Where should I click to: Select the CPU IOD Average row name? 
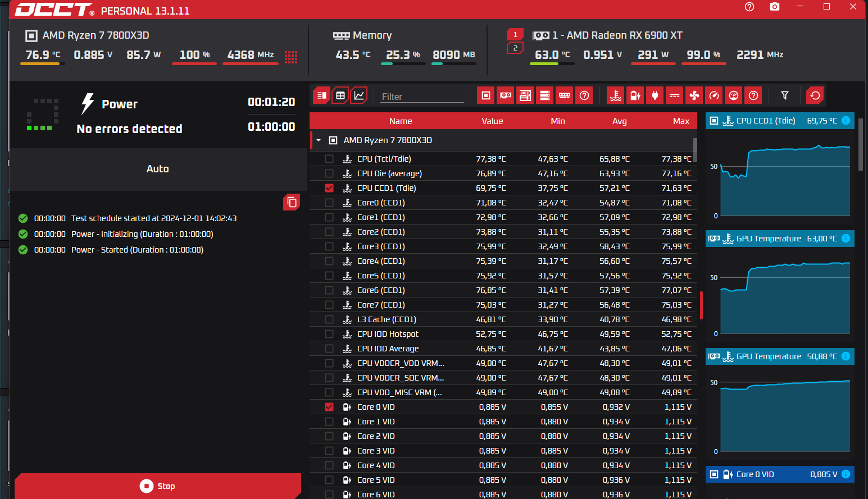(x=388, y=349)
